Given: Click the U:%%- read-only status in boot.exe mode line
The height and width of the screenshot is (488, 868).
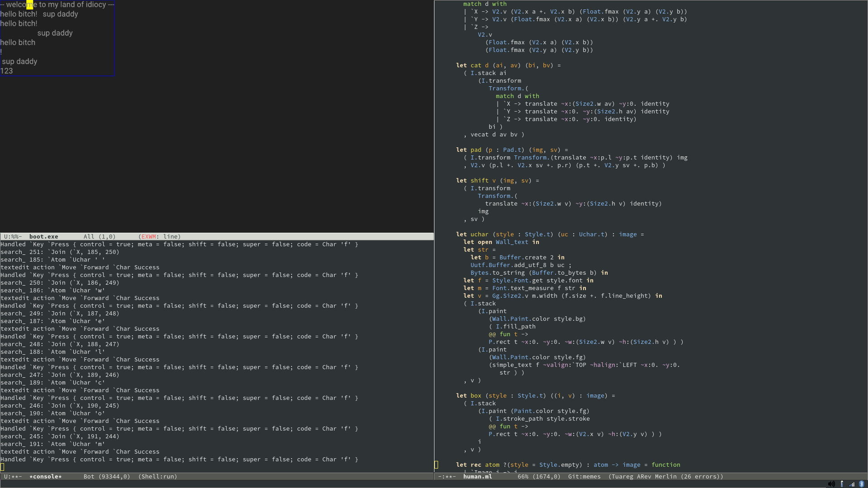Looking at the screenshot, I should pyautogui.click(x=13, y=237).
